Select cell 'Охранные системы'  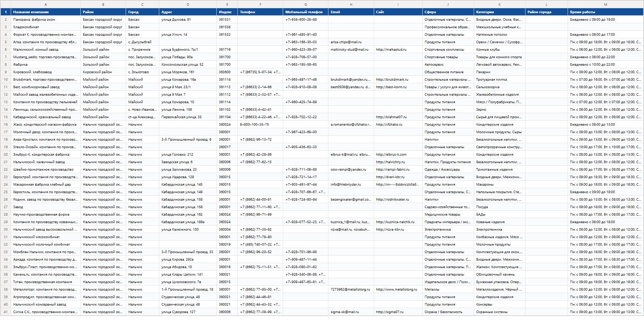pyautogui.click(x=499, y=312)
